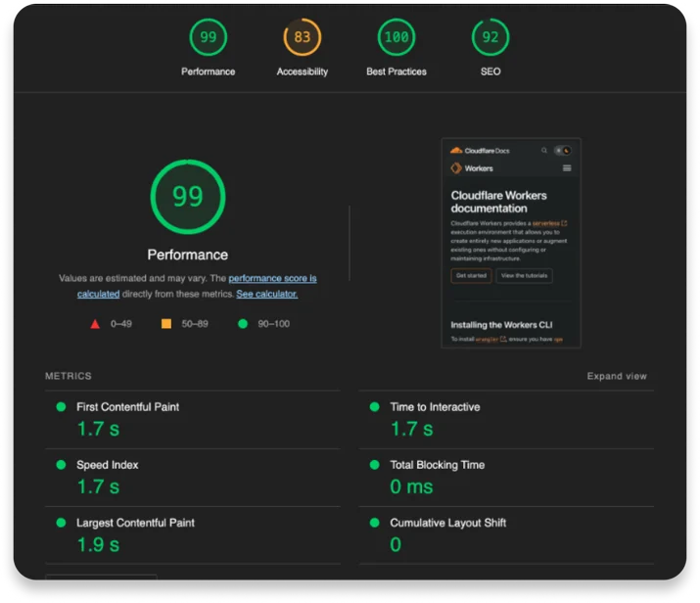Click the Accessibility 83 score gauge
Viewport: 700px width, 603px height.
pyautogui.click(x=303, y=37)
